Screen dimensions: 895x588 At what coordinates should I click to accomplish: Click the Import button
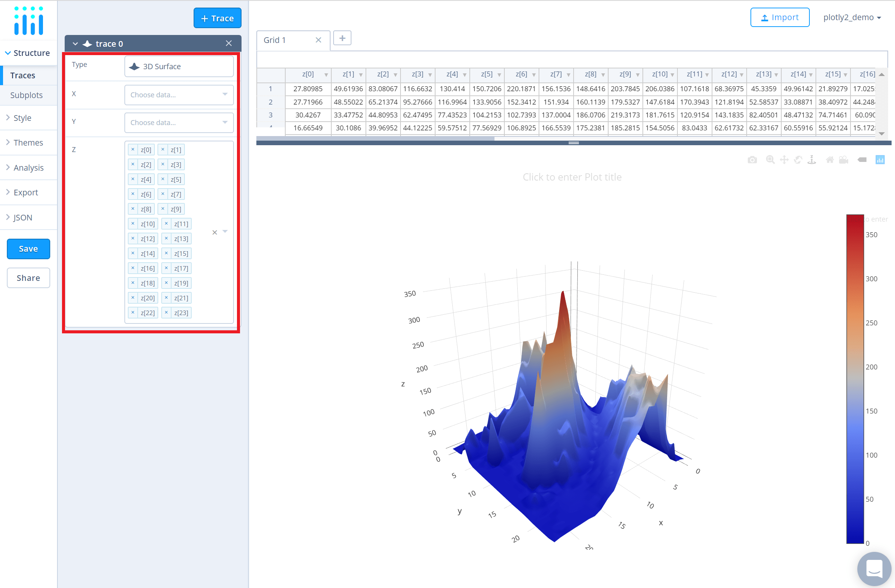pyautogui.click(x=779, y=17)
